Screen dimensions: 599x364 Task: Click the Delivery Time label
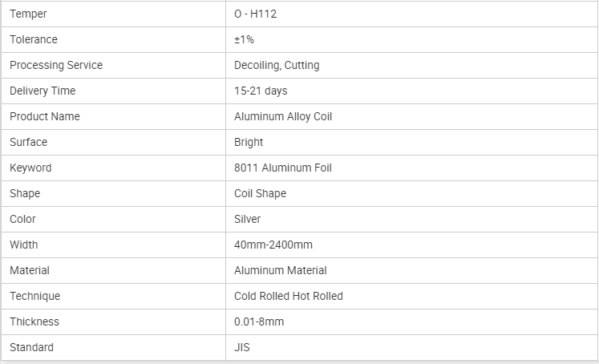coord(42,91)
